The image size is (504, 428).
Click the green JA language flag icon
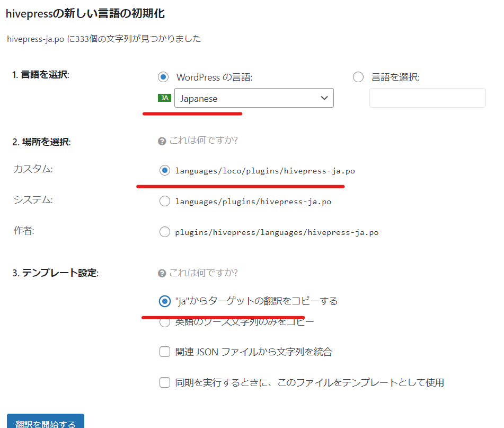164,98
